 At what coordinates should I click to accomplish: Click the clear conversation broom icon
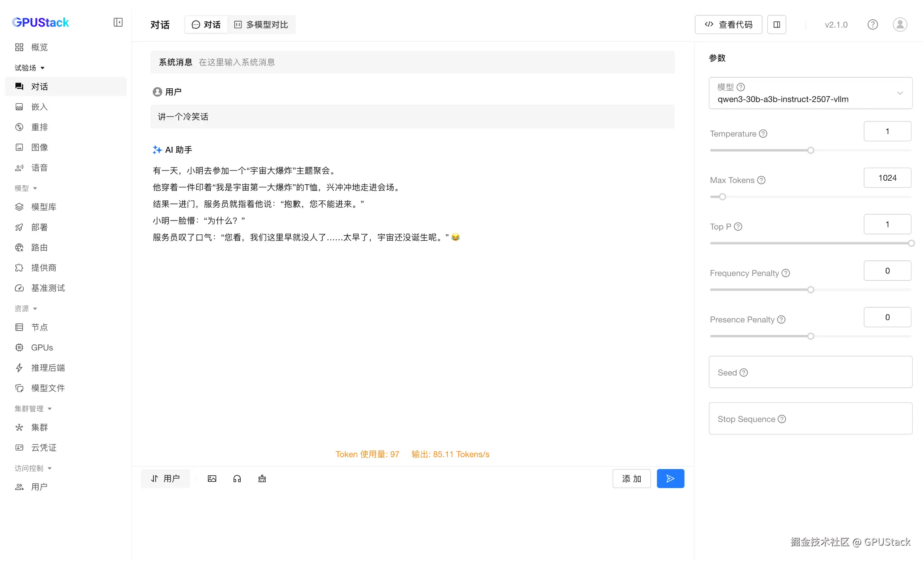[x=262, y=479]
